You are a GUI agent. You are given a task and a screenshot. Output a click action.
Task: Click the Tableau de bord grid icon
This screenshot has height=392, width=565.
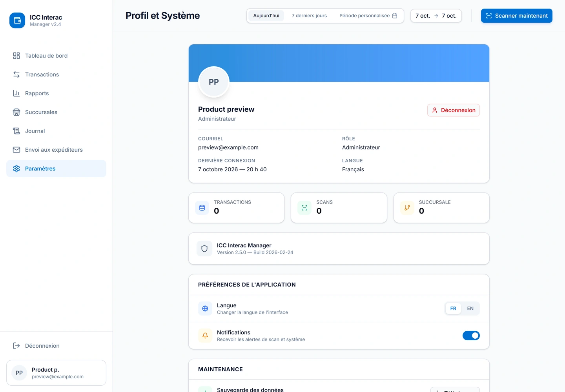[16, 56]
